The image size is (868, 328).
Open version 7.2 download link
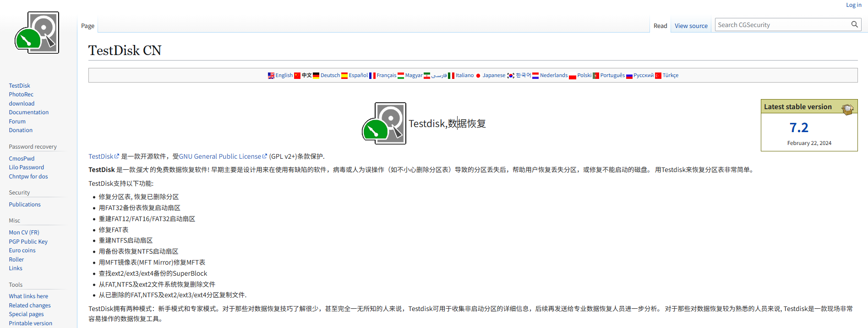799,128
